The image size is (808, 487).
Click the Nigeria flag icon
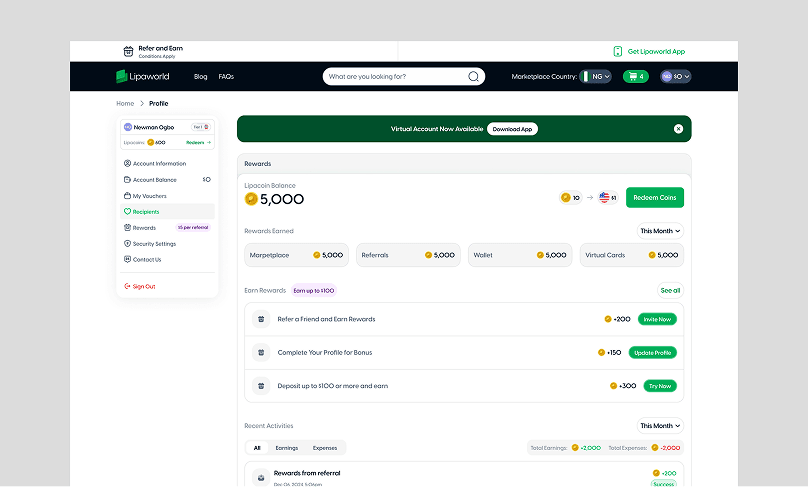pyautogui.click(x=585, y=76)
